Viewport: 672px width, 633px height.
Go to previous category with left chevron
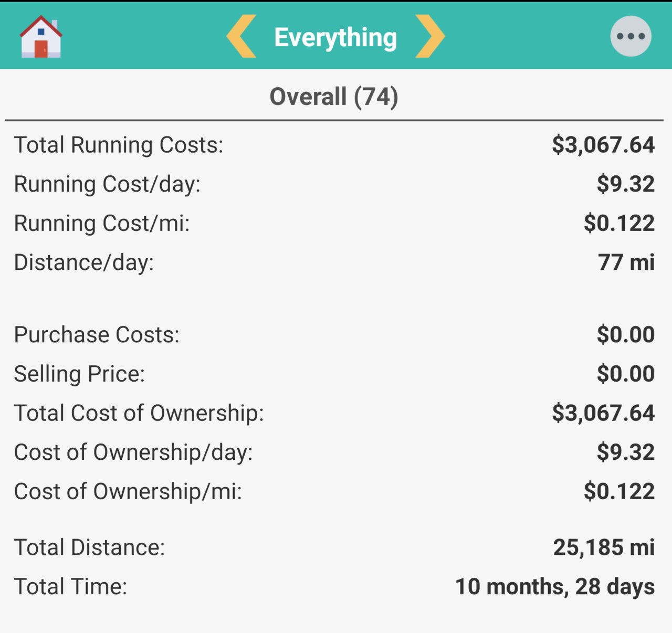(x=241, y=36)
